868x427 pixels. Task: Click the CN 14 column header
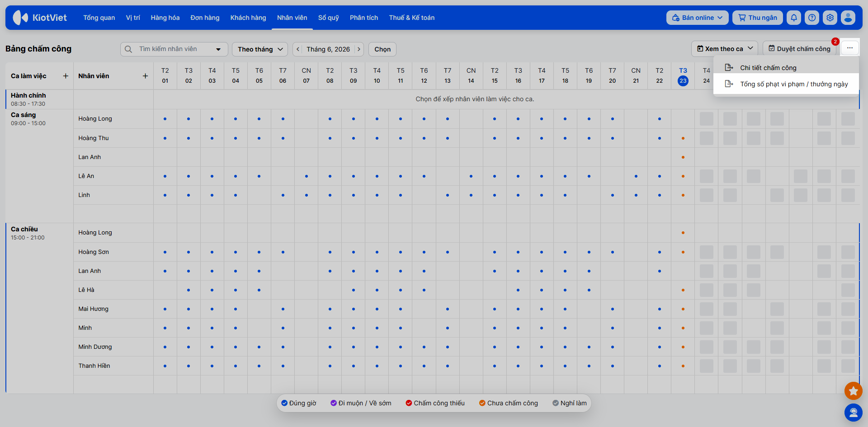471,76
